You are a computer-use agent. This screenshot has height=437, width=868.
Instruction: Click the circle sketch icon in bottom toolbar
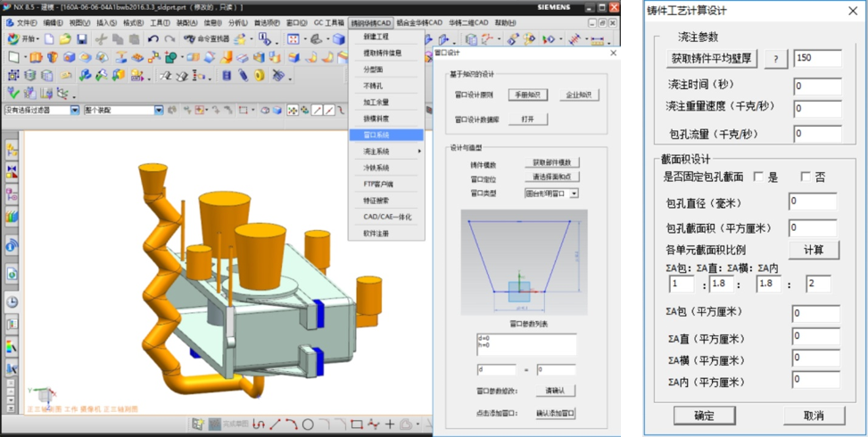308,425
